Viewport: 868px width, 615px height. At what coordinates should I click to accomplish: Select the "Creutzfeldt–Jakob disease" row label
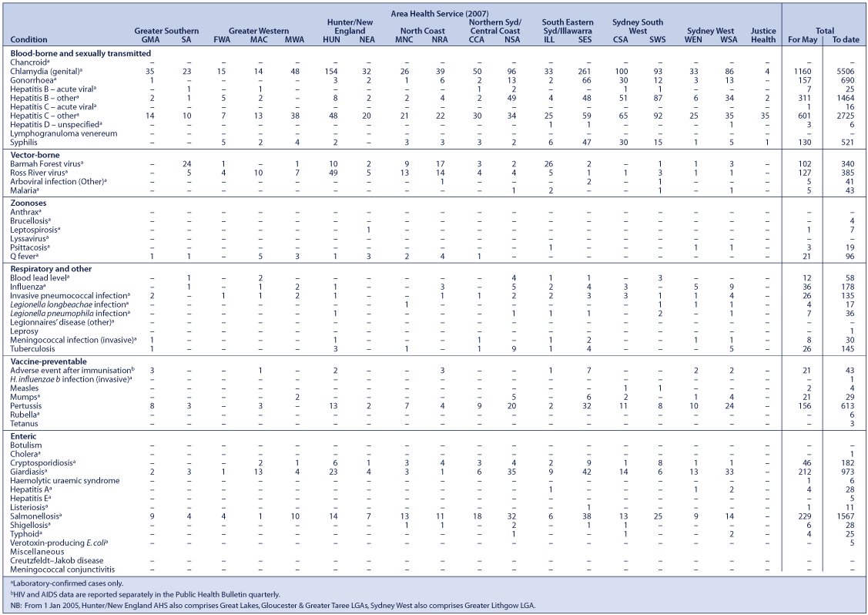click(x=56, y=561)
